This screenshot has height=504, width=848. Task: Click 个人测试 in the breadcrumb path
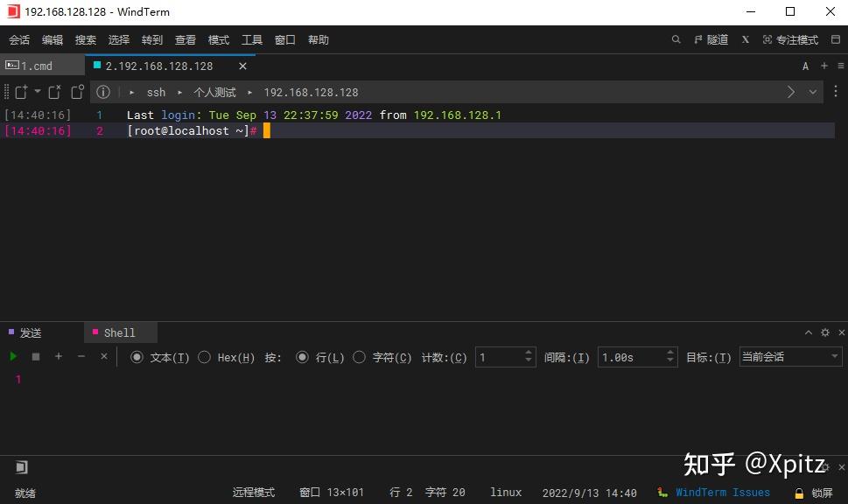pos(214,92)
